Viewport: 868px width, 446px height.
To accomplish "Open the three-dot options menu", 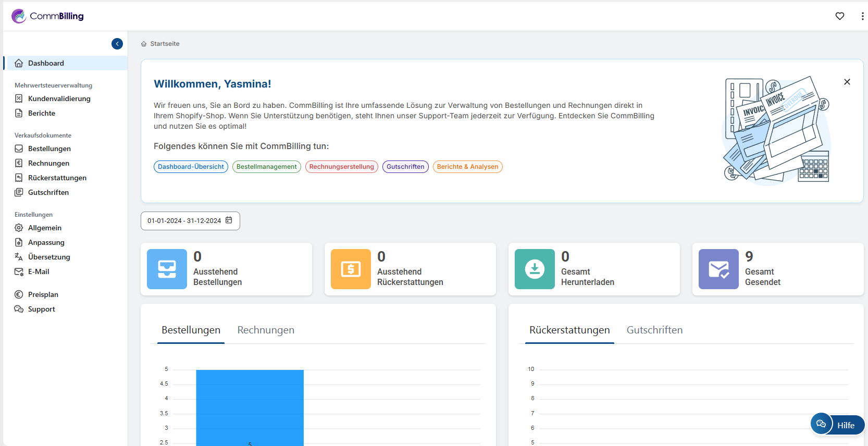I will coord(862,16).
